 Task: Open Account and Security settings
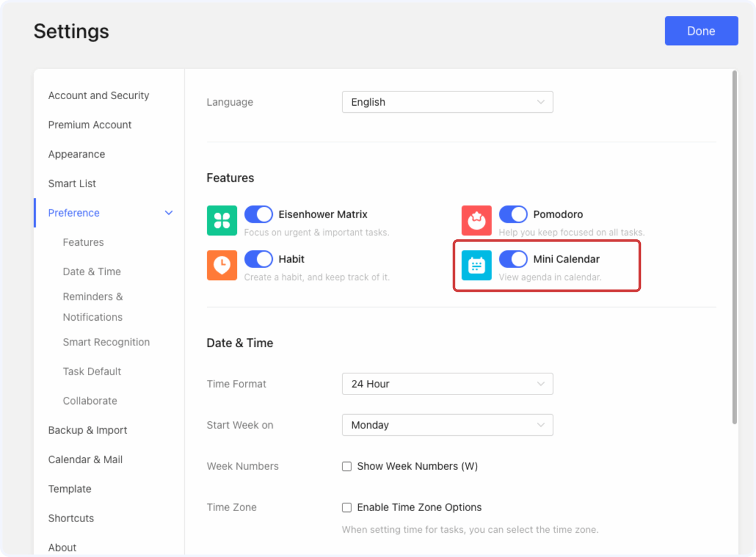99,96
